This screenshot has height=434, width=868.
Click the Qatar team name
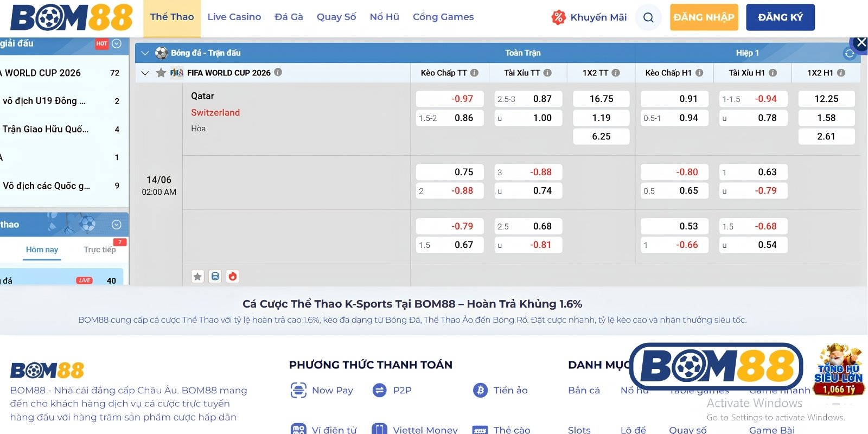(202, 96)
